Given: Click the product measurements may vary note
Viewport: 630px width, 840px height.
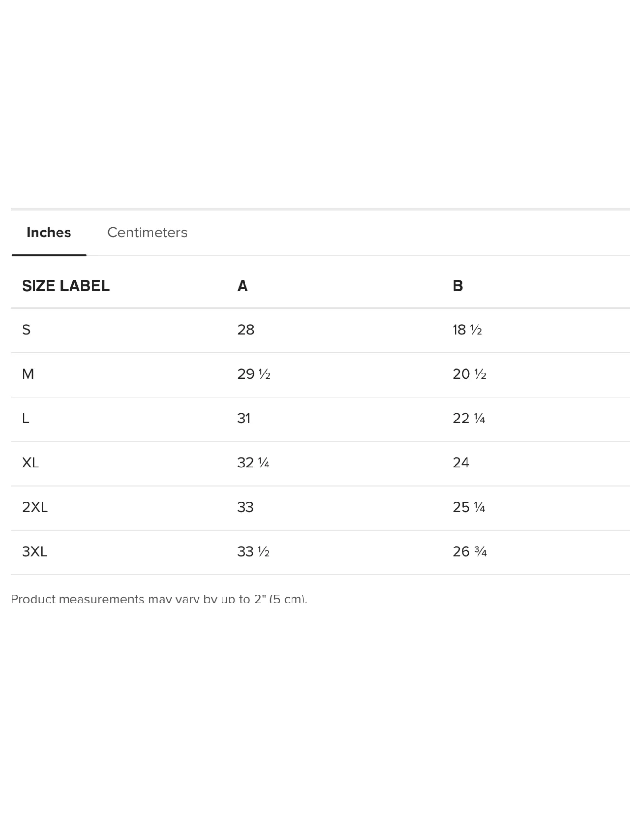Looking at the screenshot, I should tap(159, 598).
